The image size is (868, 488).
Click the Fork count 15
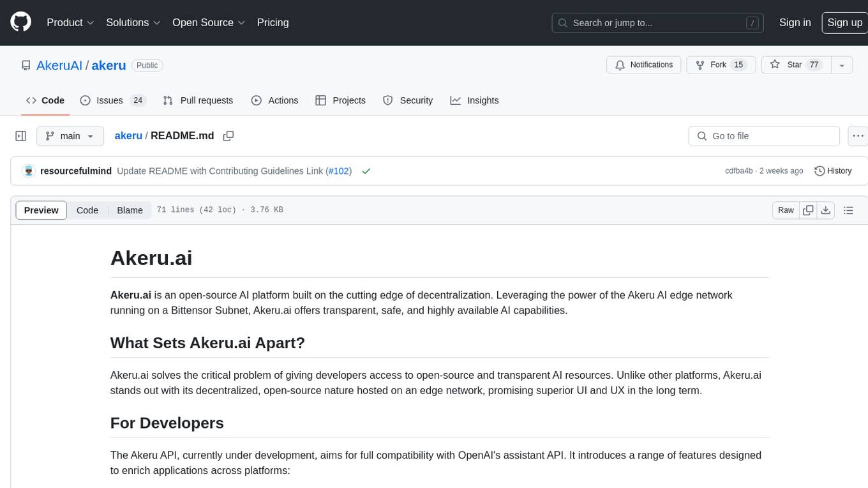[738, 65]
